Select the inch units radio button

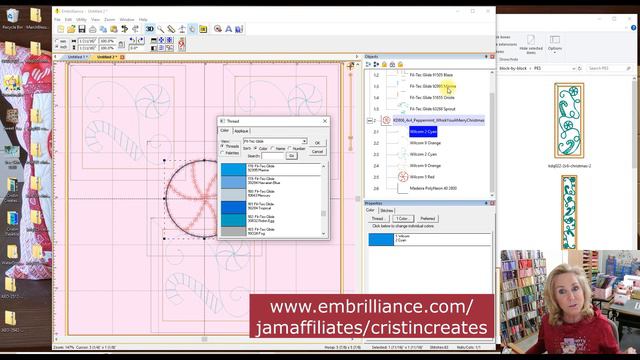click(57, 47)
